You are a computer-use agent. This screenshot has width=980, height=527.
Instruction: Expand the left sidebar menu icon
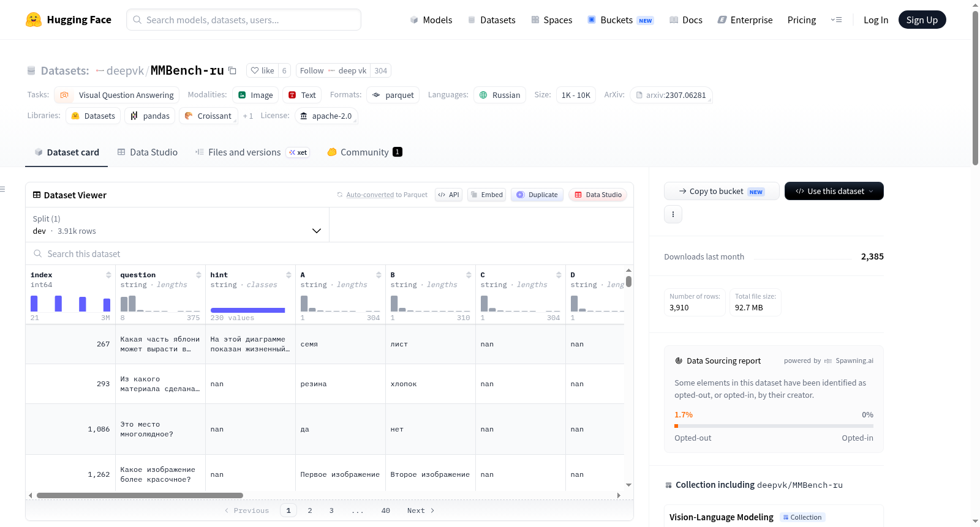coord(2,189)
